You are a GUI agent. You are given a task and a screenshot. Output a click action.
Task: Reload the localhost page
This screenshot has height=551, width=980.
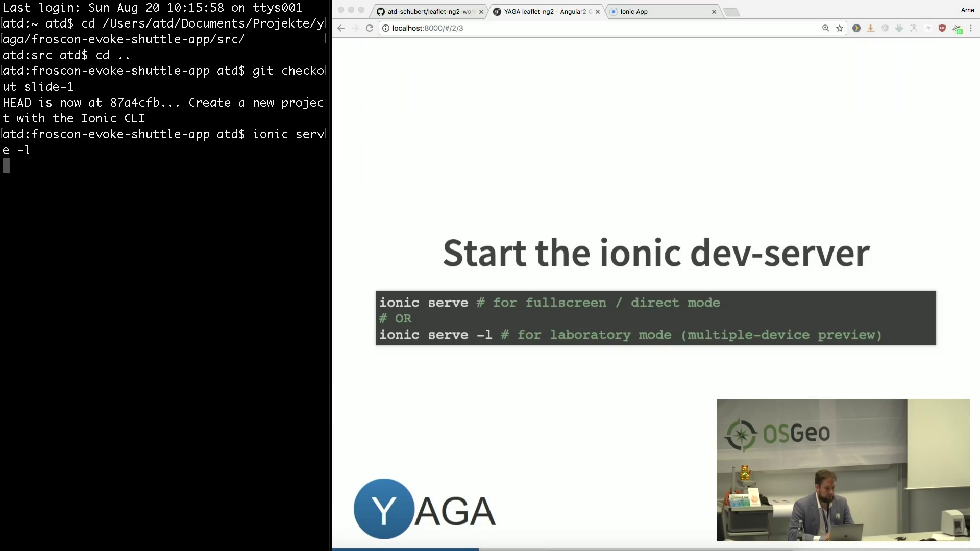coord(370,28)
